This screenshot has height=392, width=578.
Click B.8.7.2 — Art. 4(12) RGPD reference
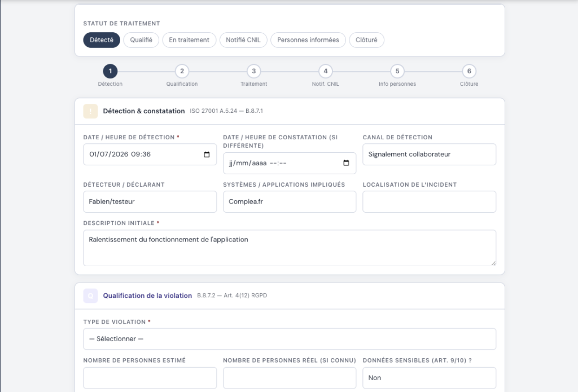coord(232,296)
